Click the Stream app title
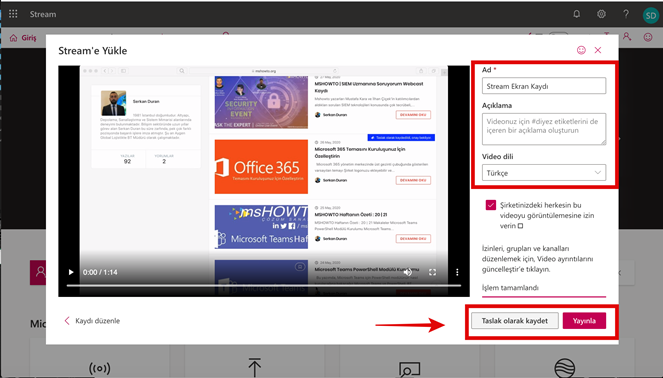 coord(43,14)
